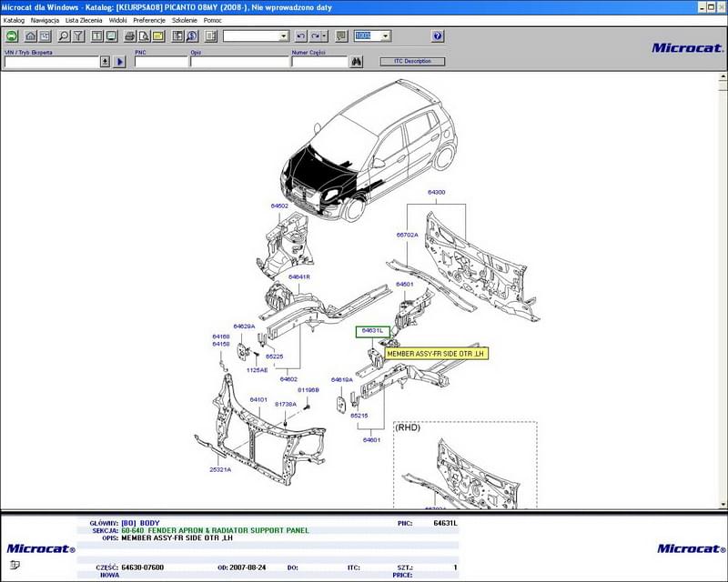The image size is (728, 582).
Task: Click the small document icon under Microcat logo
Action: (x=15, y=565)
